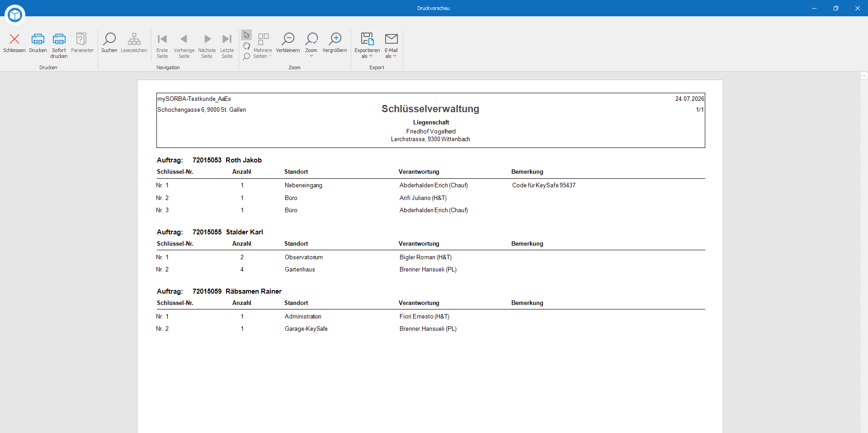Open Exportieren als dropdown

[x=367, y=45]
